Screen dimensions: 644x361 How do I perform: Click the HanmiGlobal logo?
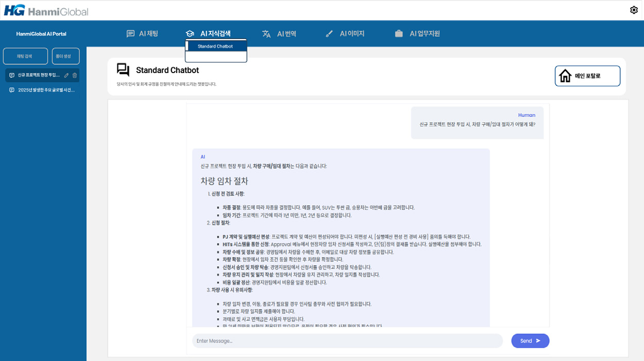click(x=45, y=10)
